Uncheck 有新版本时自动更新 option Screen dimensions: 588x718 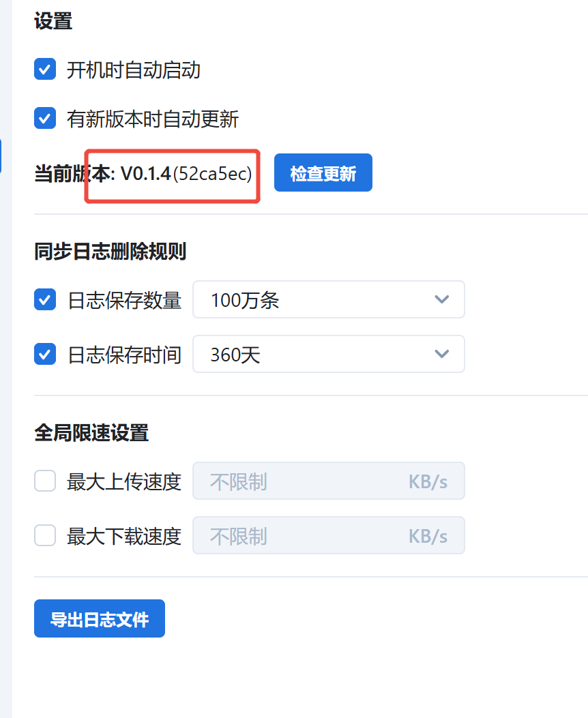point(45,119)
